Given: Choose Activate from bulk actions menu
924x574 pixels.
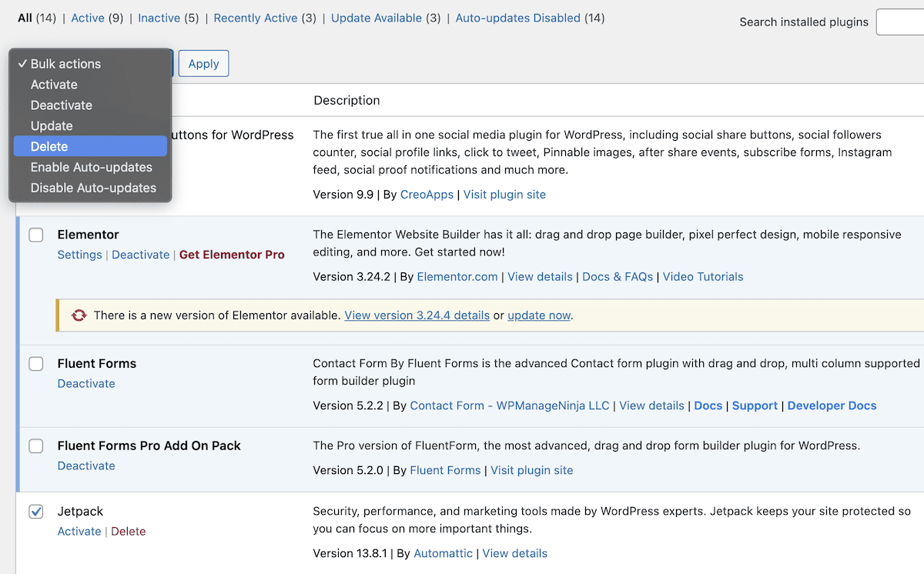Looking at the screenshot, I should pyautogui.click(x=90, y=85).
